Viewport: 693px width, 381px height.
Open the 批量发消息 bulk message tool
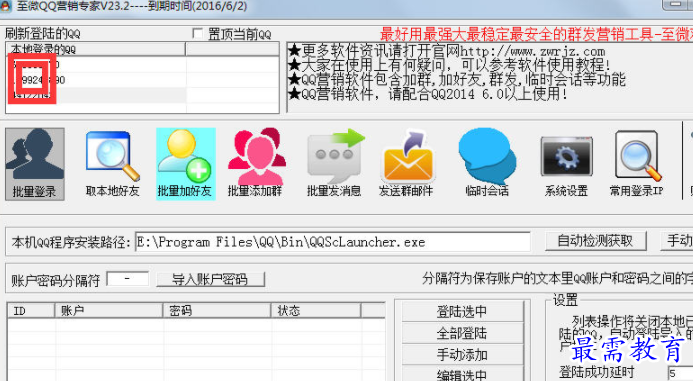point(335,164)
